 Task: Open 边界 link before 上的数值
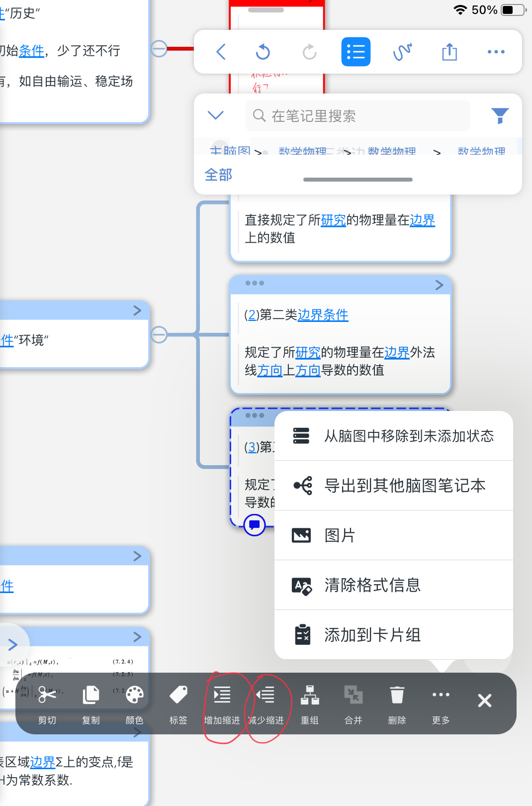pyautogui.click(x=423, y=220)
